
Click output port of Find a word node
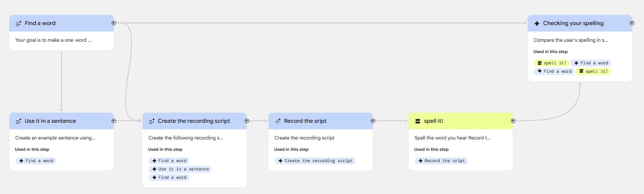tap(114, 23)
